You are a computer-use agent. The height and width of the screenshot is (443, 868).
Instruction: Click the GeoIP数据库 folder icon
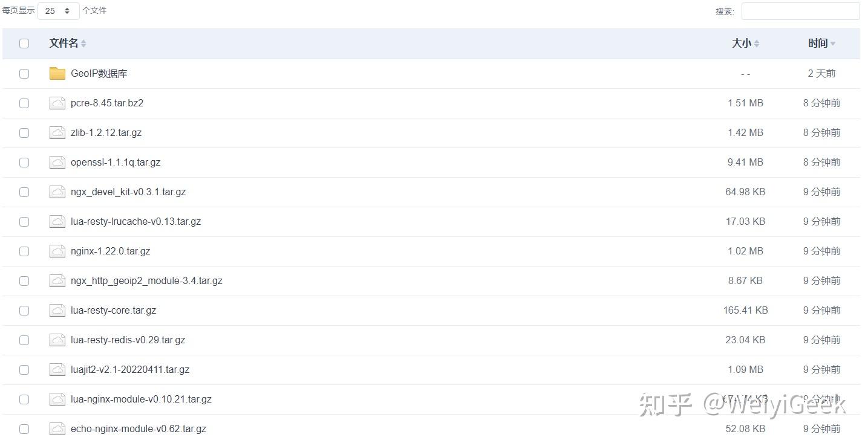(x=57, y=74)
